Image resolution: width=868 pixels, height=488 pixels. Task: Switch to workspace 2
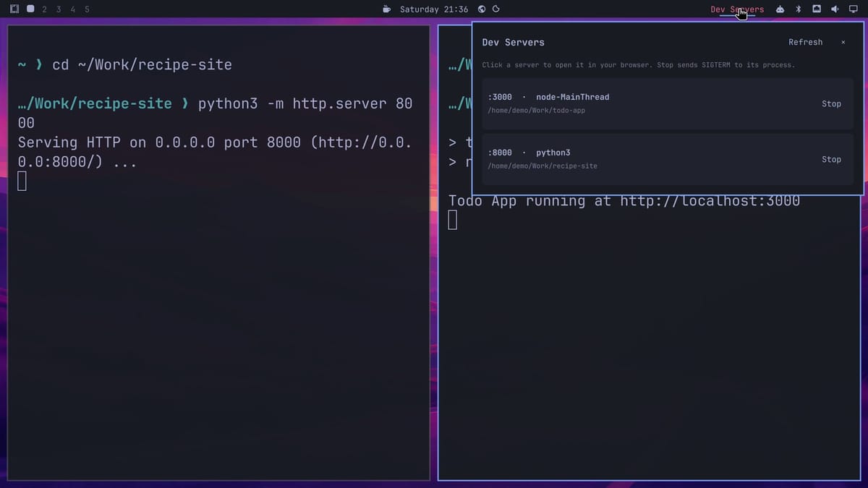click(x=45, y=9)
